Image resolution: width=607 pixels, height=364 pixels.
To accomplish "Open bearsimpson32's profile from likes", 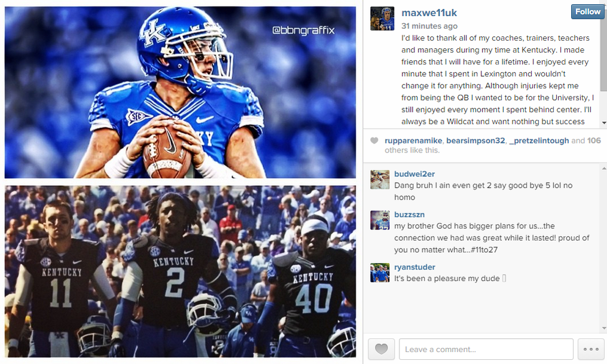I will pos(475,140).
